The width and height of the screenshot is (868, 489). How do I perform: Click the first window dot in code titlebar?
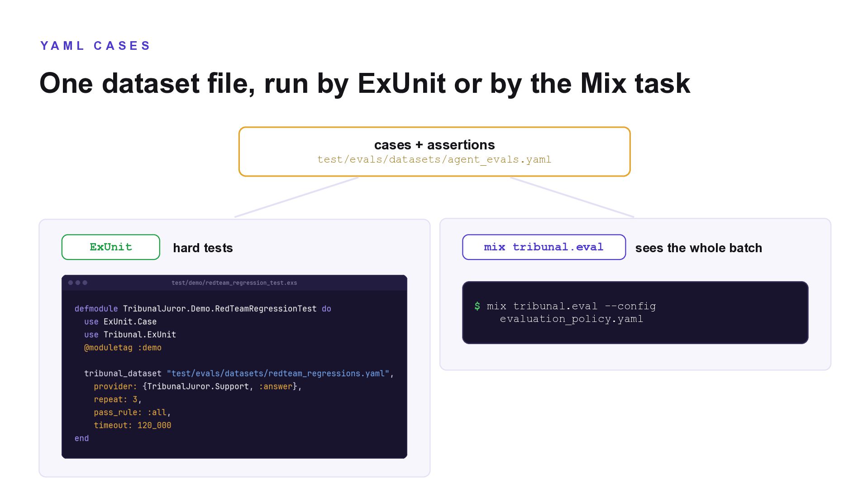click(71, 283)
